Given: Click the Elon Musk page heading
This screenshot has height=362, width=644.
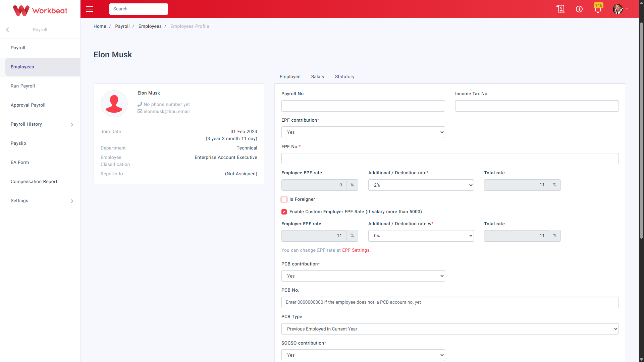Looking at the screenshot, I should [113, 55].
